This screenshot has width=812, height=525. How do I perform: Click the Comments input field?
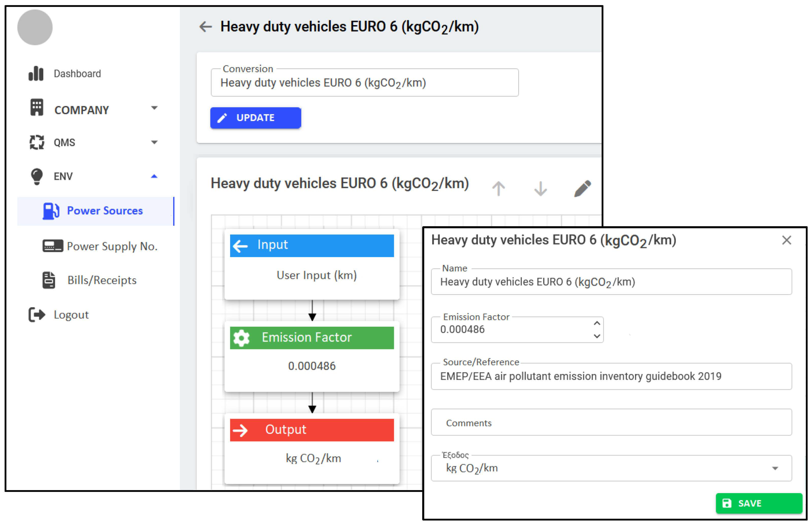pos(611,422)
